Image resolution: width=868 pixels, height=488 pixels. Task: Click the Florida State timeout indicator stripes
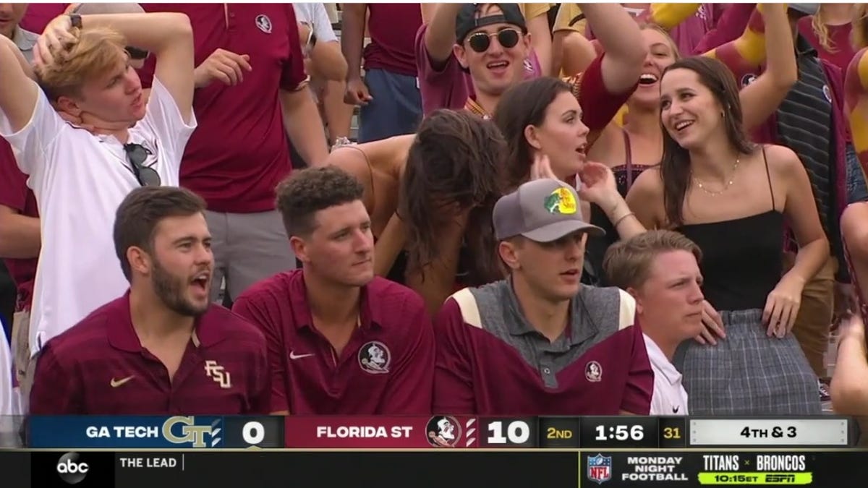point(470,432)
